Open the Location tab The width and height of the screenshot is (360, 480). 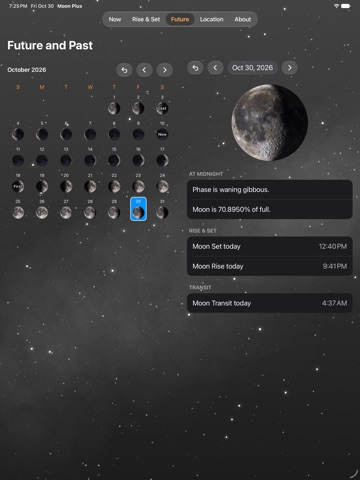point(211,19)
